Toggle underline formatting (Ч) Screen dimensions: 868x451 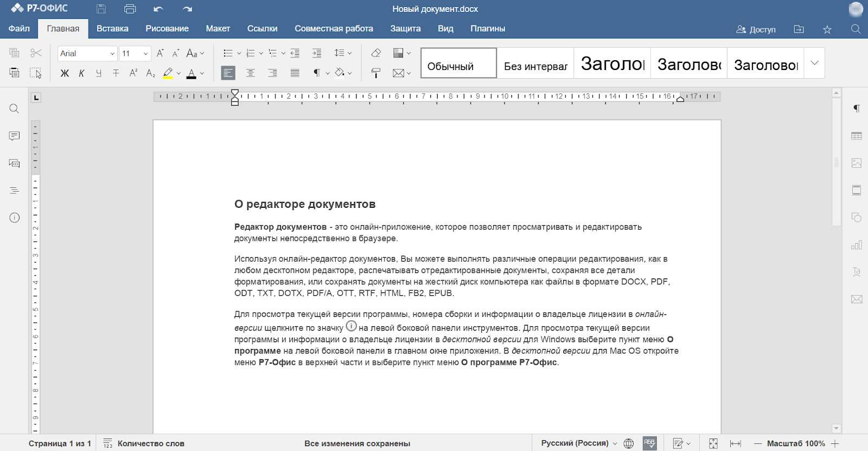99,73
